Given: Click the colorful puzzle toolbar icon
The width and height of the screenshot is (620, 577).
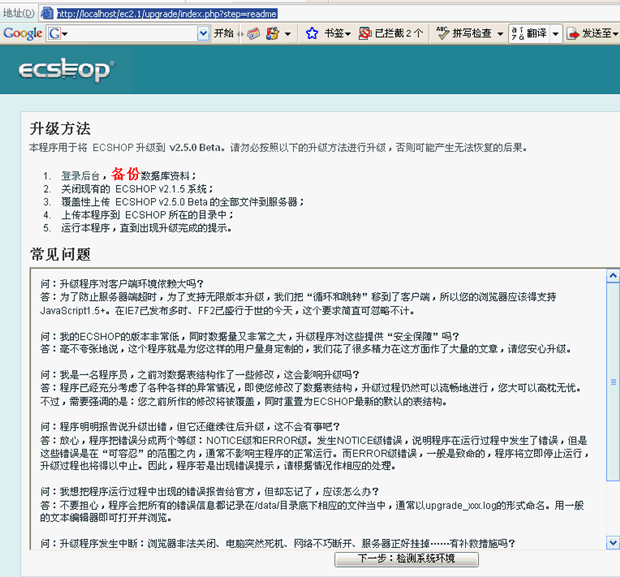Looking at the screenshot, I should click(273, 34).
